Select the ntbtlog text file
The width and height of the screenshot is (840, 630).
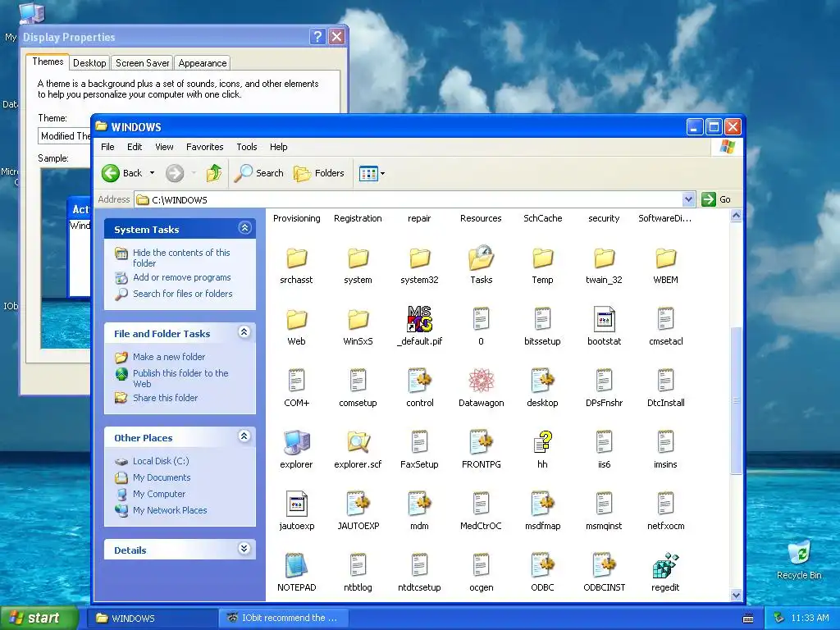tap(358, 573)
